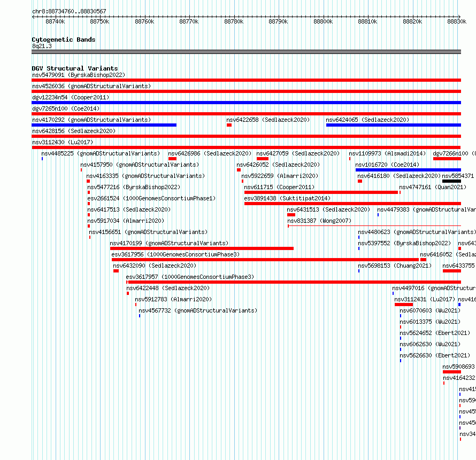Open nsv5397552 (ByrskaBishop2022) label
Viewport: 476px width, 460px height.
pyautogui.click(x=404, y=243)
